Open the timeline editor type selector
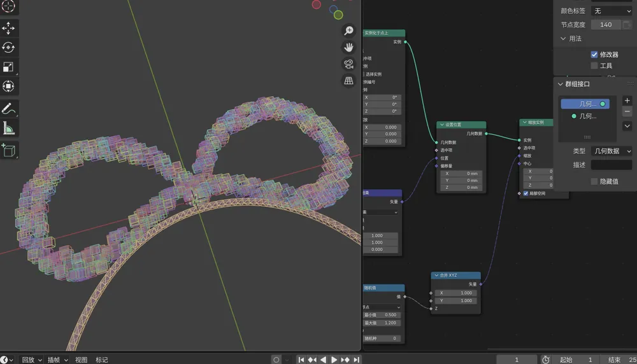Image resolution: width=637 pixels, height=364 pixels. point(7,360)
